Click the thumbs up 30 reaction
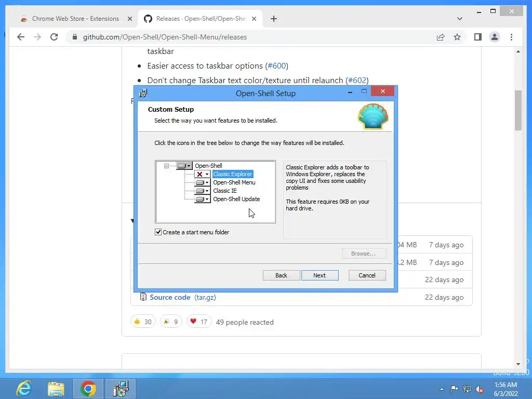 tap(143, 322)
